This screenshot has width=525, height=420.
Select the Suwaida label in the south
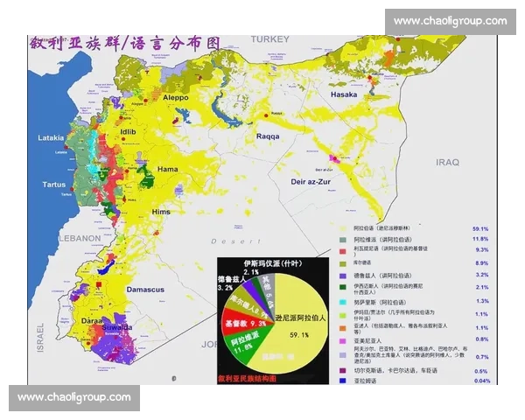pyautogui.click(x=119, y=326)
